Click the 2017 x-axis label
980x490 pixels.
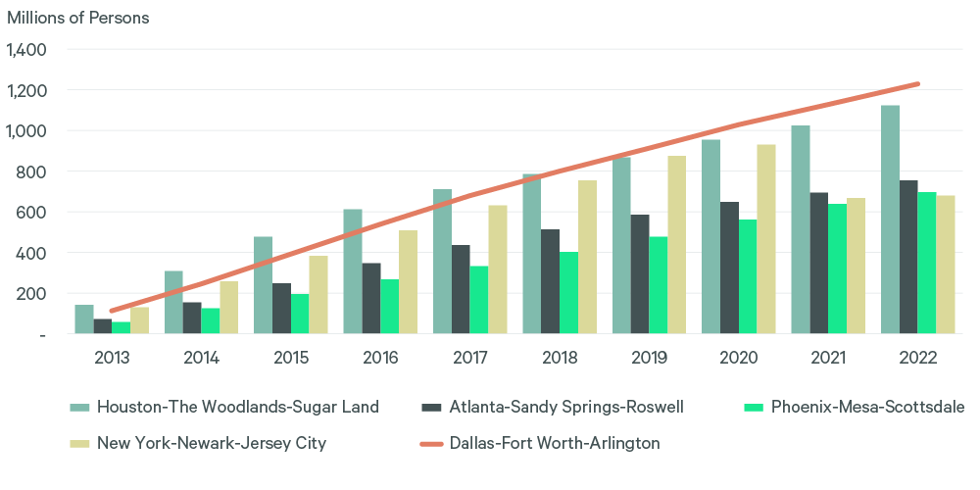coord(470,358)
